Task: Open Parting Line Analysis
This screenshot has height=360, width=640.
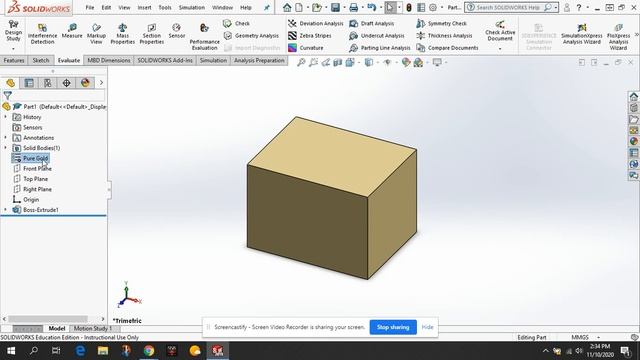Action: [x=380, y=48]
